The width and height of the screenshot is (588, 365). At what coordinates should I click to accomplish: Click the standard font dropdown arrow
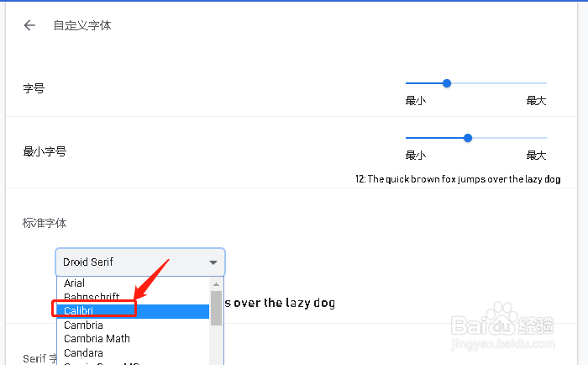(213, 262)
